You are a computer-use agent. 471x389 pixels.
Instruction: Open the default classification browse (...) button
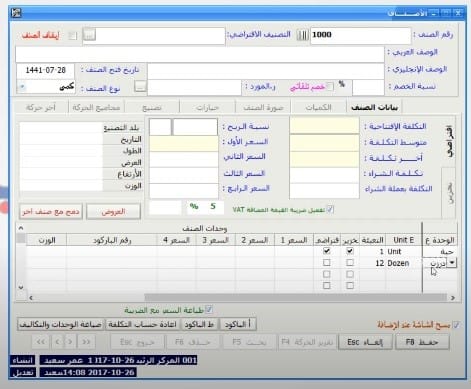[89, 34]
